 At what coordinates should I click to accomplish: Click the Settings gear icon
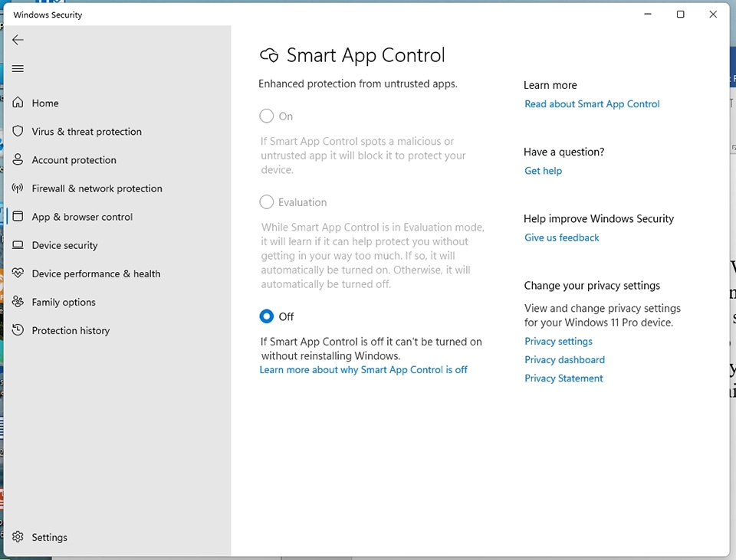[x=18, y=536]
